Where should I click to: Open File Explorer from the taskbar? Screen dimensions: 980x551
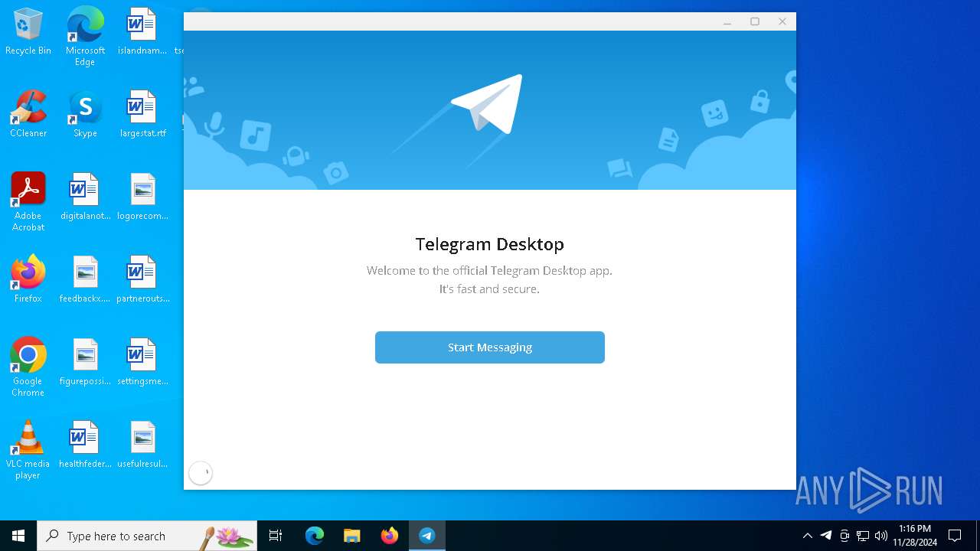coord(352,536)
